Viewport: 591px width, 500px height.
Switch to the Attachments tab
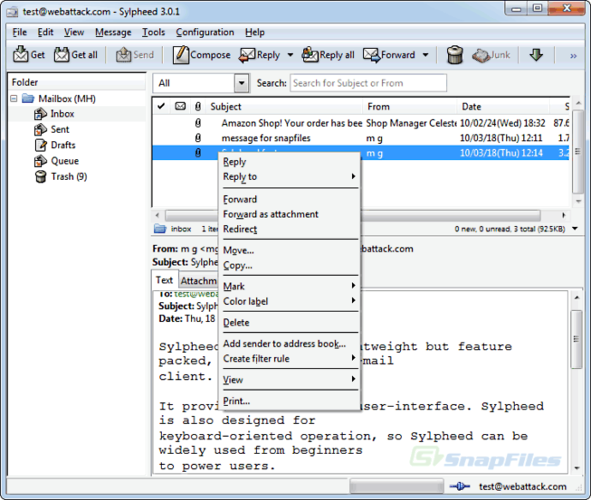[198, 281]
